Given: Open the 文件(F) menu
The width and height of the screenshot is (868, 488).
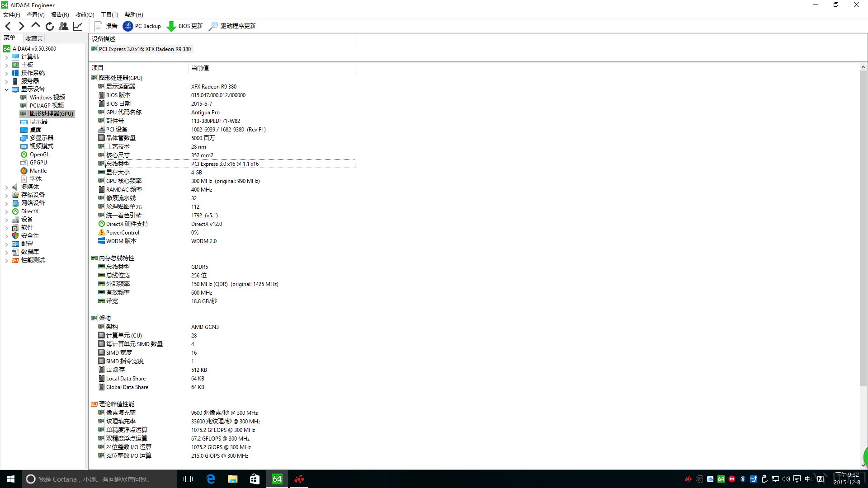Looking at the screenshot, I should click(11, 14).
